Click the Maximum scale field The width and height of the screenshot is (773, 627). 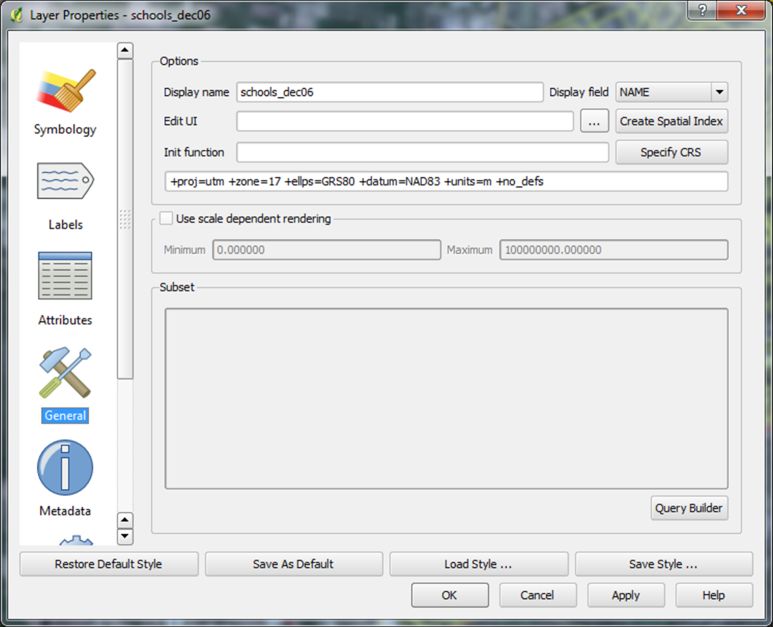coord(614,250)
